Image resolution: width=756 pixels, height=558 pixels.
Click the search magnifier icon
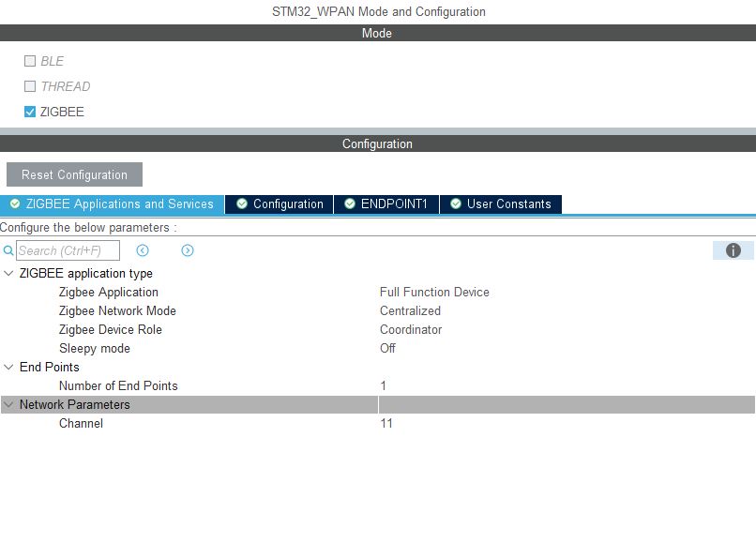click(8, 250)
